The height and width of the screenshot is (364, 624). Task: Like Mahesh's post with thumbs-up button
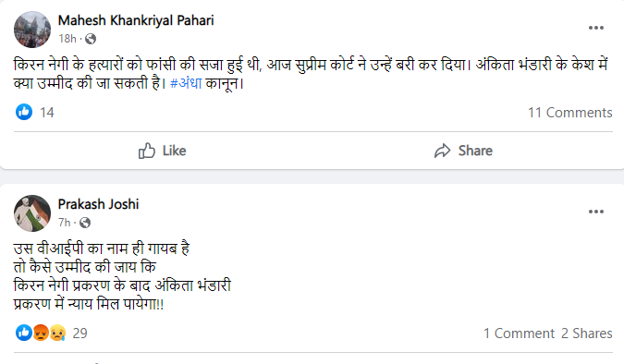point(162,151)
